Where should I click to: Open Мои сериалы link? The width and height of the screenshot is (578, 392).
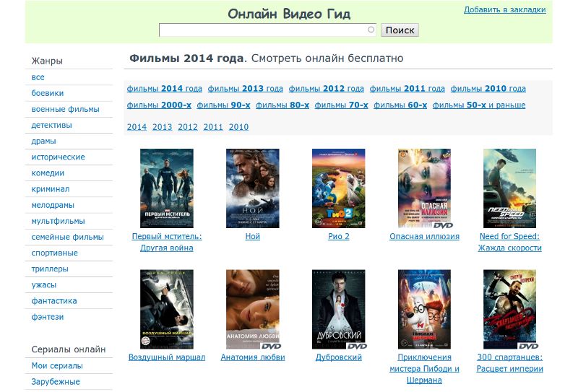pos(57,366)
